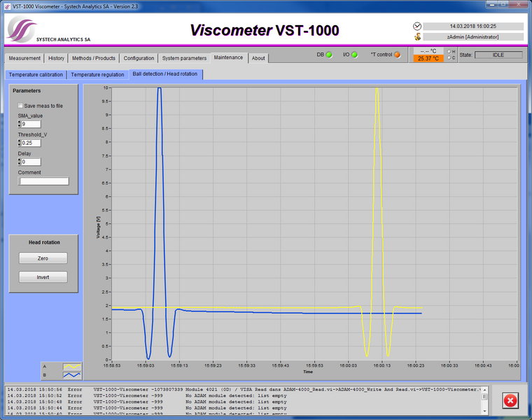Click the Voltage [V] axis label

[98, 227]
